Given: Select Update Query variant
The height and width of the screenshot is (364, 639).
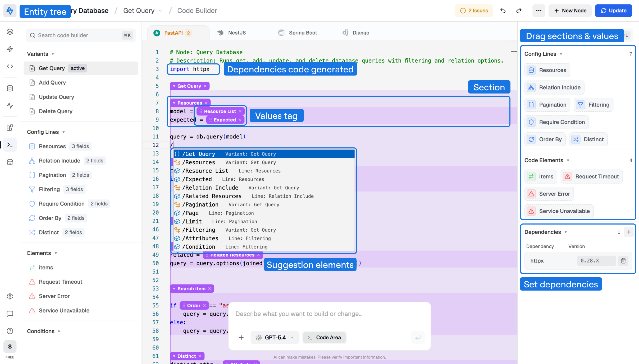Looking at the screenshot, I should 81,97.
